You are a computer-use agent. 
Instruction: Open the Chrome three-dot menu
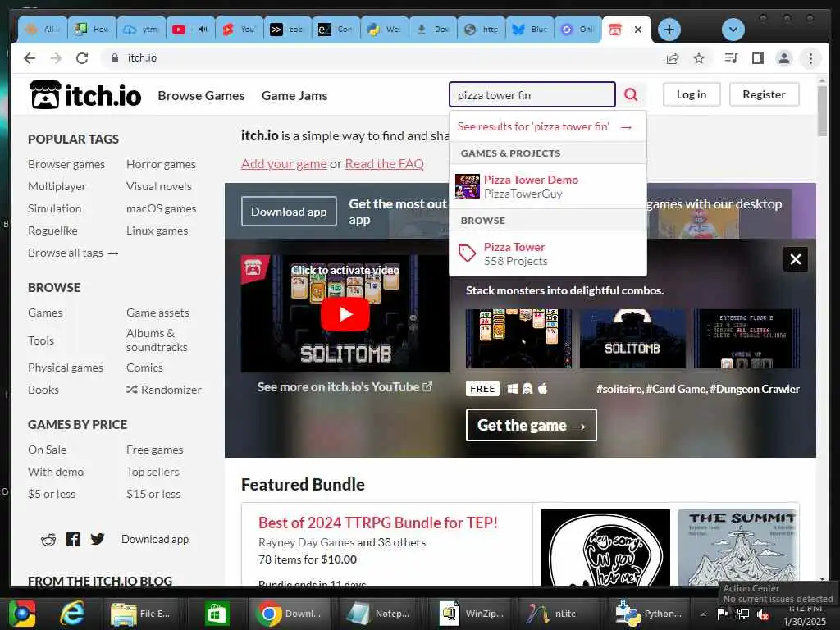[810, 58]
